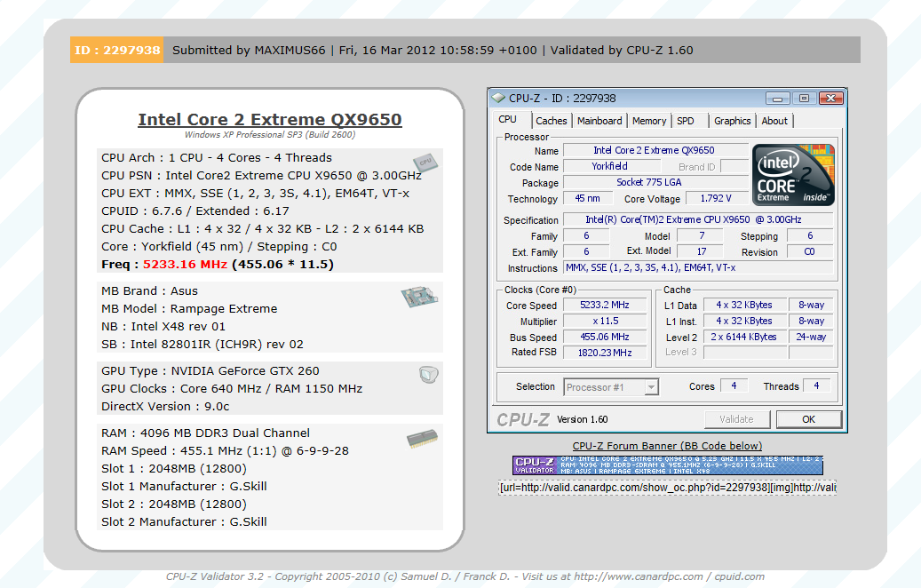Click 'NB : Intel X48 rev 01' line
921x588 pixels.
163,327
